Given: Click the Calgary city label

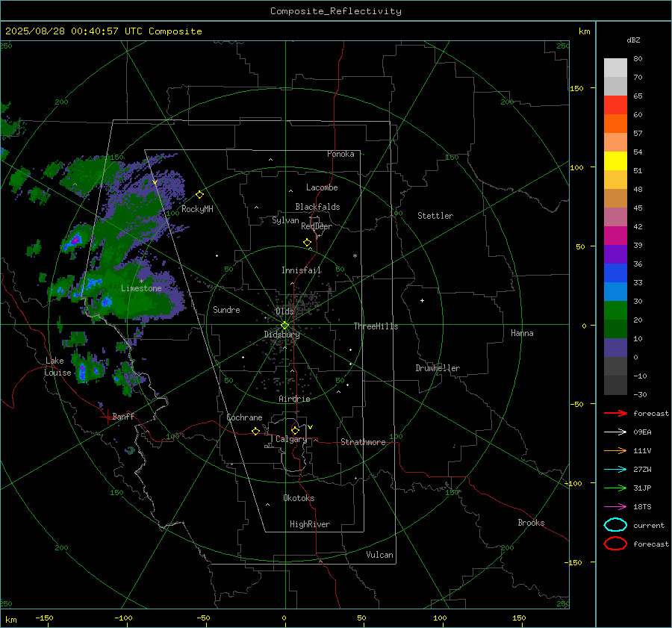Looking at the screenshot, I should 291,439.
